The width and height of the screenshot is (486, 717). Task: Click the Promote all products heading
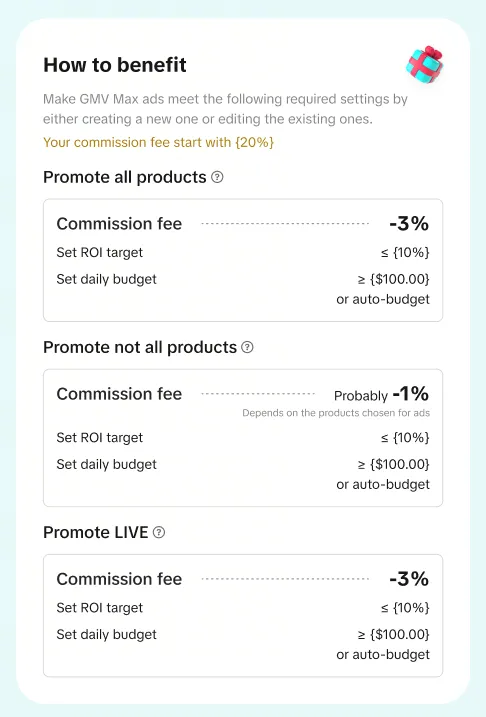tap(125, 177)
